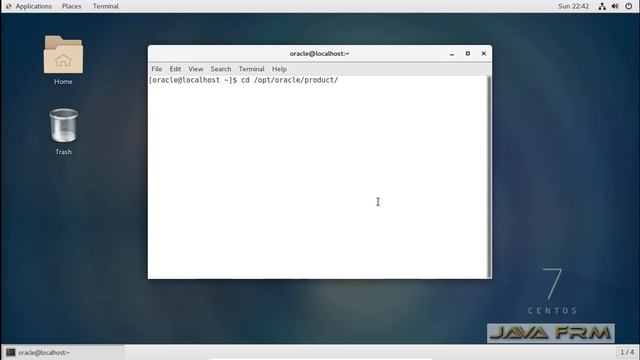The image size is (640, 360).
Task: Open the Edit menu in terminal window
Action: (x=175, y=69)
